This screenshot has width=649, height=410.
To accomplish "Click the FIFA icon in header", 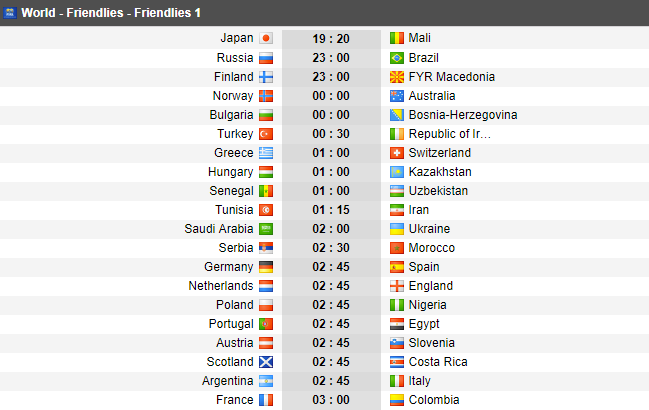I will [x=10, y=13].
